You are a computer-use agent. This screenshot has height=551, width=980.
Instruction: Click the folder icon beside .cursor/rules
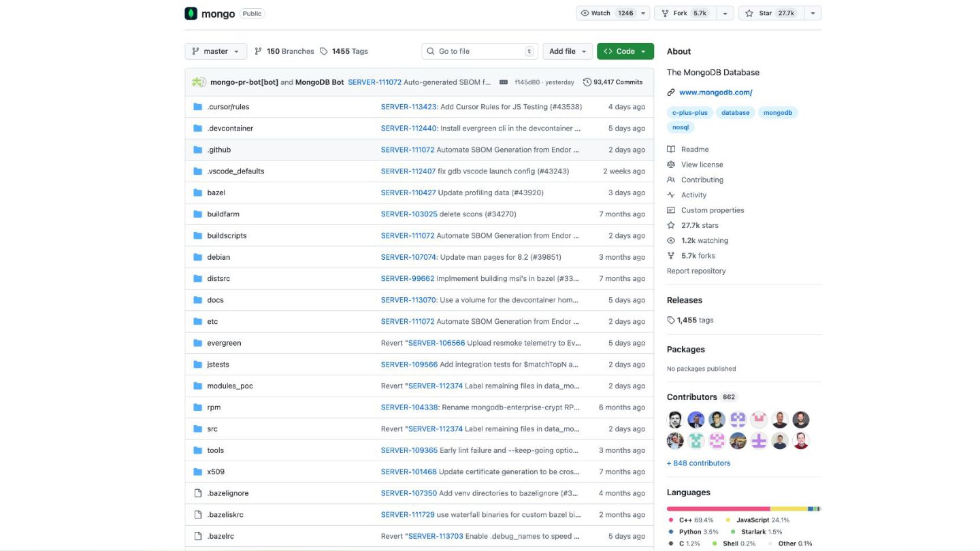tap(198, 107)
